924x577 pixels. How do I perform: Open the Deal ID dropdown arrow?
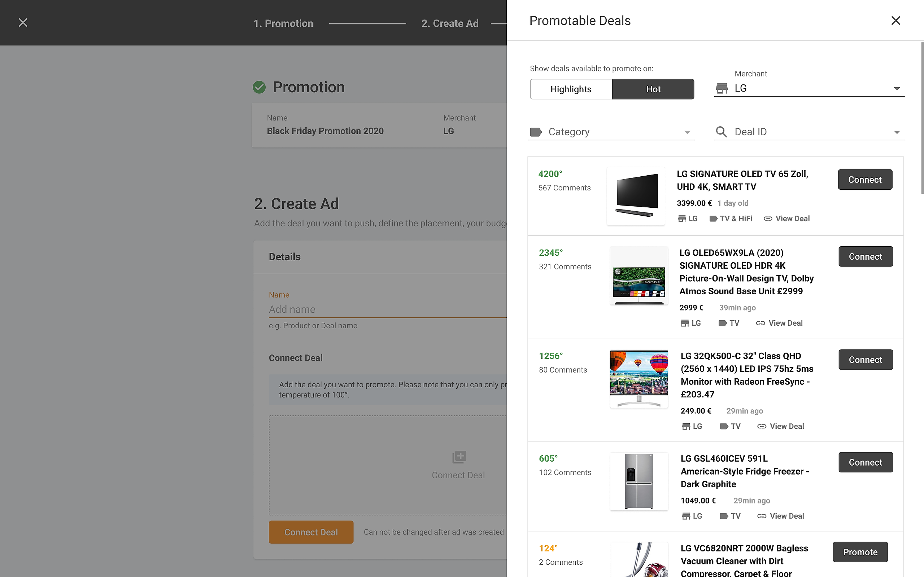pyautogui.click(x=897, y=132)
